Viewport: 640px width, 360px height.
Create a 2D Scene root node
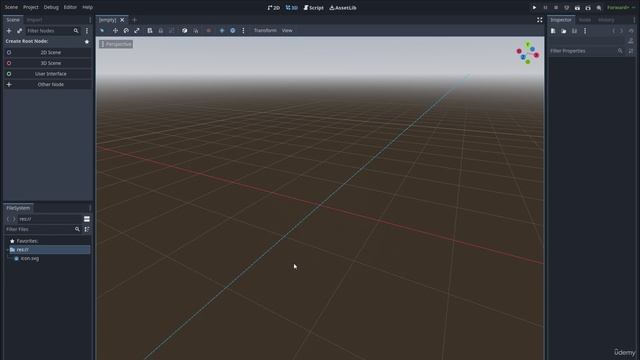48,52
